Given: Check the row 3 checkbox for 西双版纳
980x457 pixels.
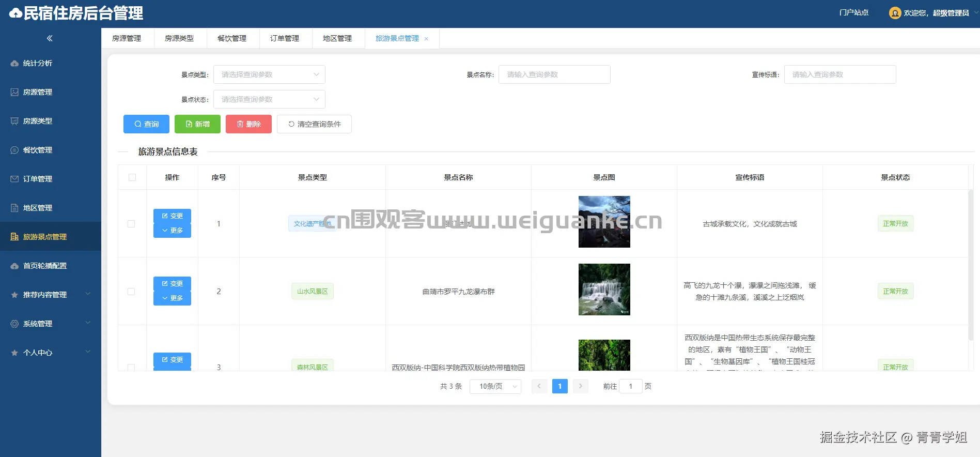Looking at the screenshot, I should click(131, 367).
